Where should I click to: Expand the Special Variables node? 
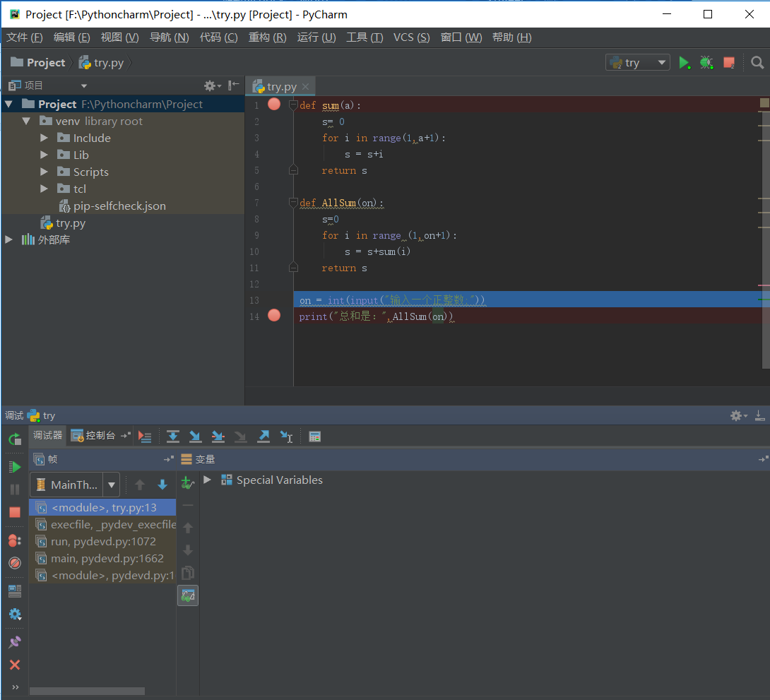pos(208,480)
